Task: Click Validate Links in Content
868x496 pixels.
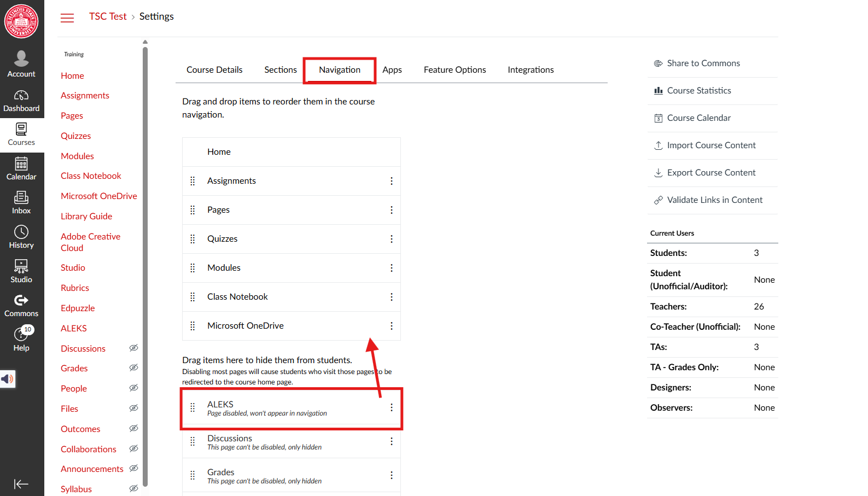Action: click(x=714, y=200)
